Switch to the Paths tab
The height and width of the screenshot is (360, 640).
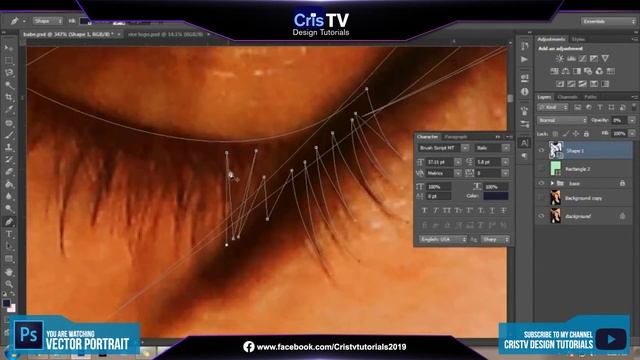590,97
